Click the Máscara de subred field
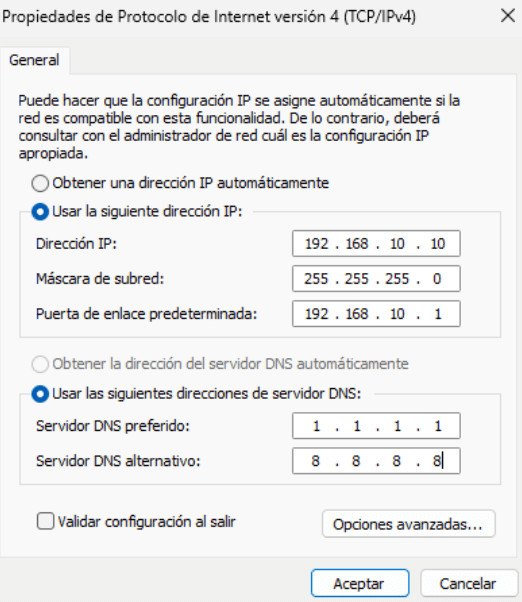 click(x=376, y=279)
